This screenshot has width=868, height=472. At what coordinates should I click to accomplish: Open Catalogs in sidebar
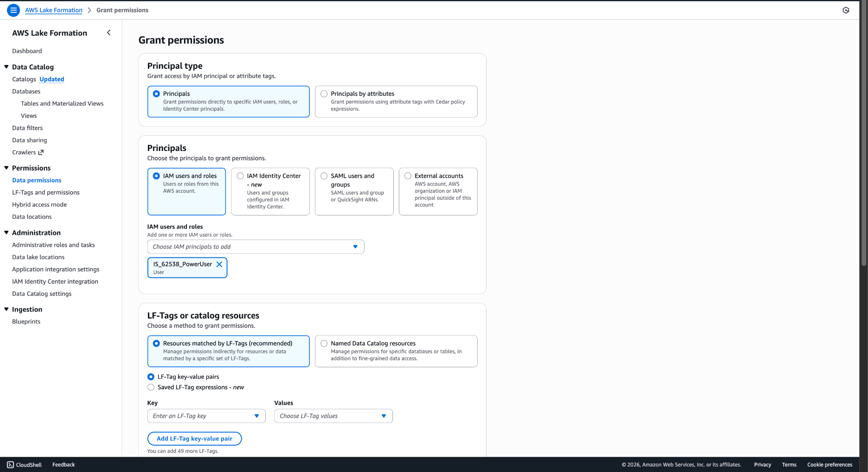coord(24,79)
